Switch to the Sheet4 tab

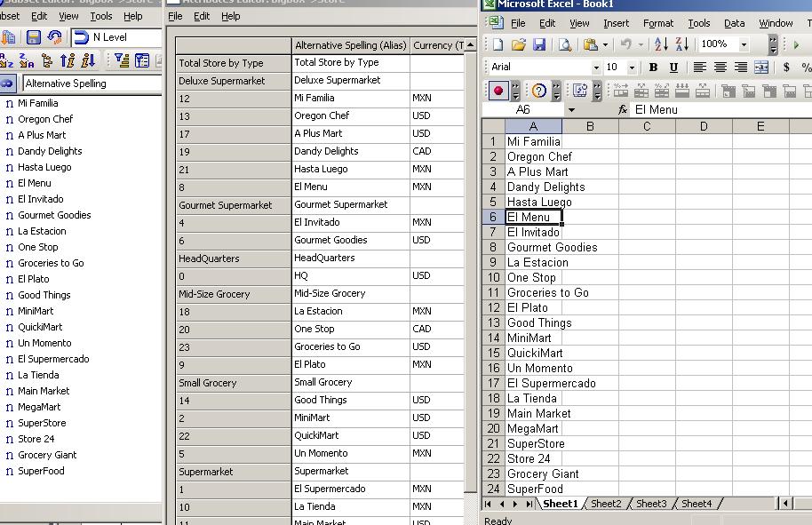(x=697, y=504)
